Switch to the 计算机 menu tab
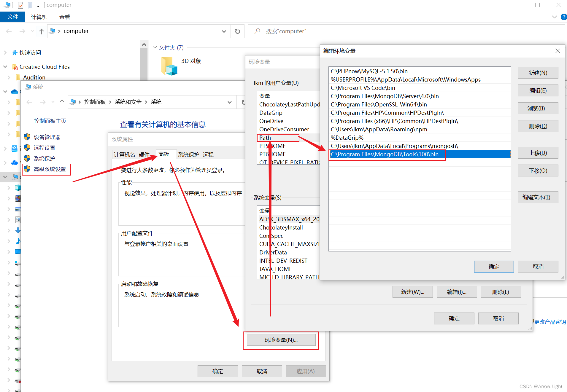 click(39, 17)
